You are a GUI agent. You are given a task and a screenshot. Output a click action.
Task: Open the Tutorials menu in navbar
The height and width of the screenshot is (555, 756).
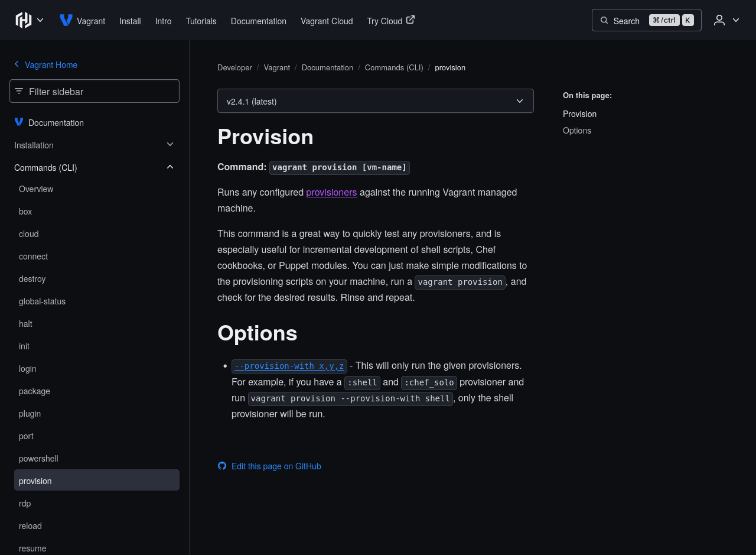pyautogui.click(x=201, y=21)
